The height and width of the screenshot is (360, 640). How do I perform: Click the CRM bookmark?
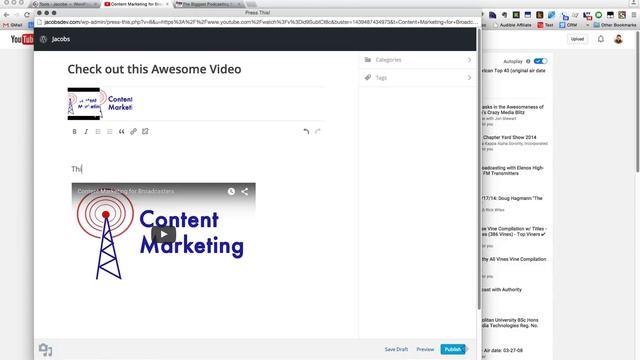pyautogui.click(x=568, y=25)
